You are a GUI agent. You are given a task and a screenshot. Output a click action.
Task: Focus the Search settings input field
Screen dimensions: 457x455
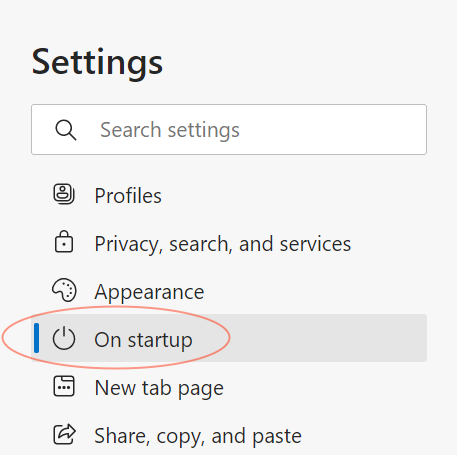[x=229, y=129]
